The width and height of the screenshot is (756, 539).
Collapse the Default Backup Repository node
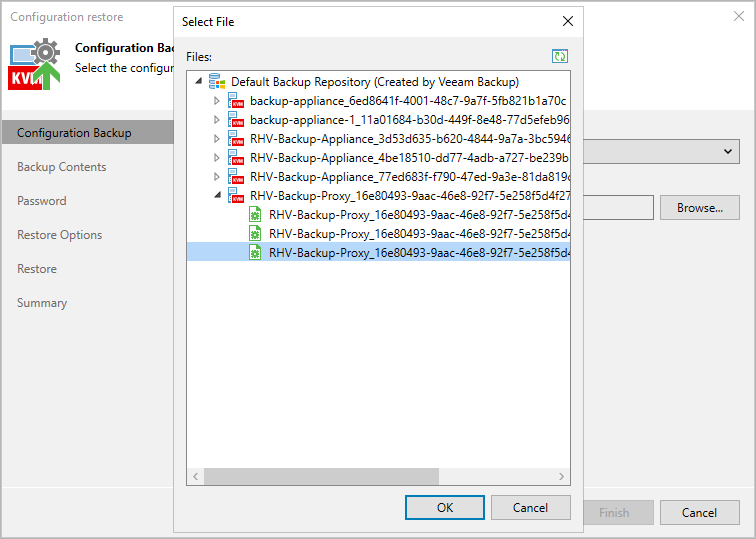click(198, 81)
